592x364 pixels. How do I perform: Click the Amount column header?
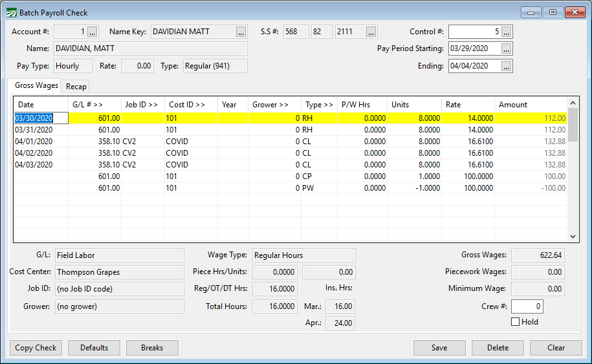click(531, 105)
